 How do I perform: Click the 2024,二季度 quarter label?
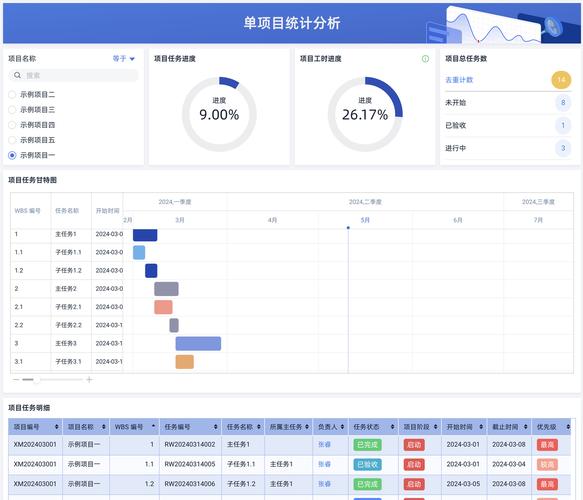coord(365,202)
